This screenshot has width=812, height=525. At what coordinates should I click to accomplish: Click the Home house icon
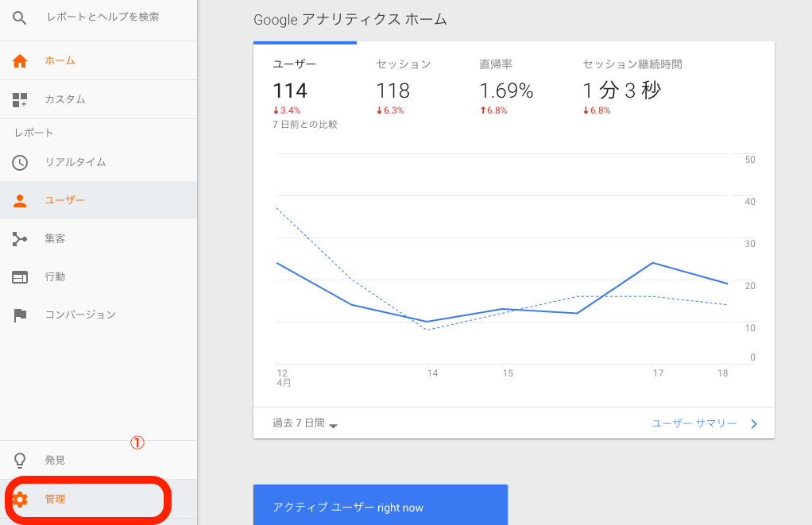[x=20, y=60]
